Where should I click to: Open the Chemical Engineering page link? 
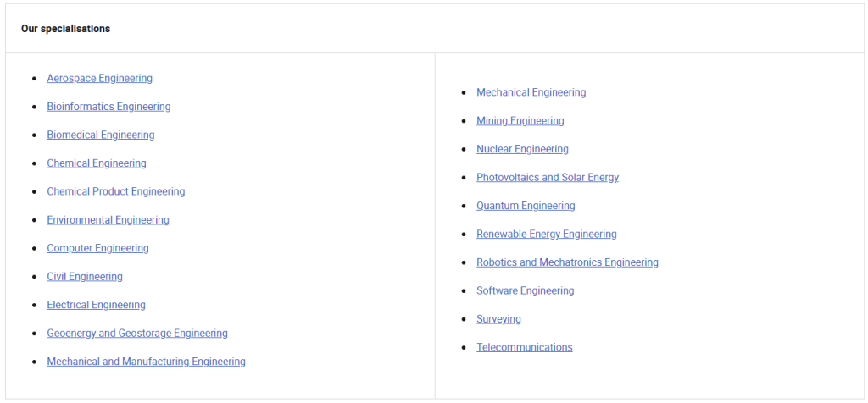click(96, 163)
